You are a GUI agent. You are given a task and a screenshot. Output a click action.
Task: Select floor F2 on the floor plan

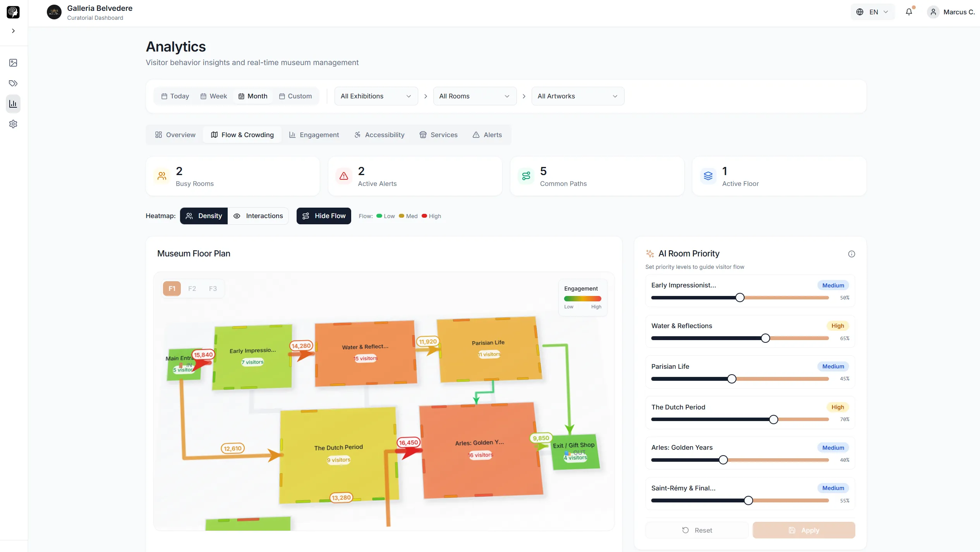point(192,288)
